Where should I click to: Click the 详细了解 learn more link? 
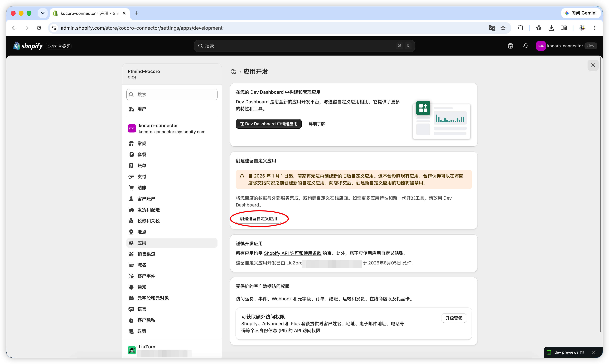coord(317,124)
